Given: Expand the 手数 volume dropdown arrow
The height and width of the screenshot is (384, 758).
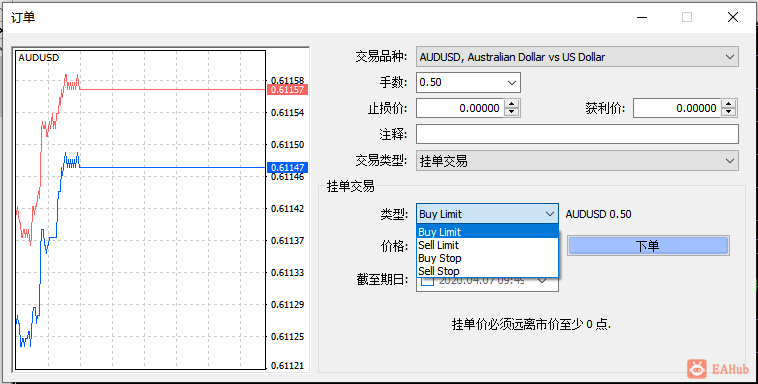Looking at the screenshot, I should (x=512, y=83).
